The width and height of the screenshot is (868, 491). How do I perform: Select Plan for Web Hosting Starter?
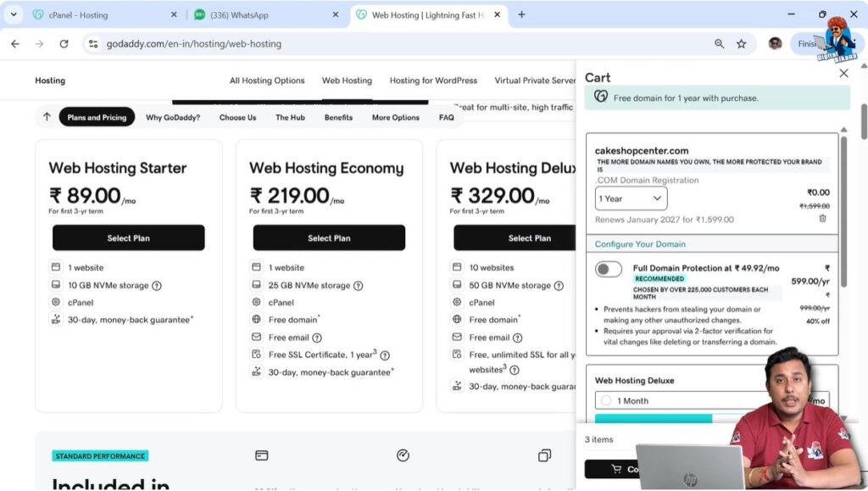click(129, 237)
